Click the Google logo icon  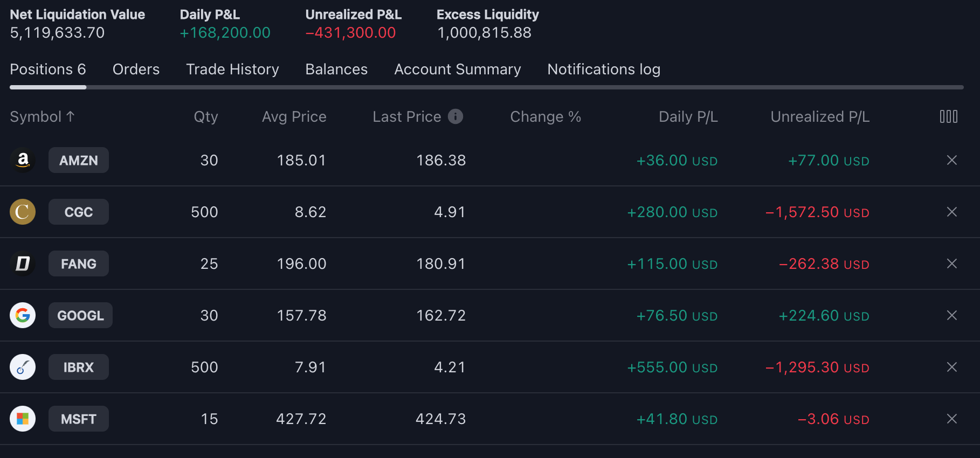(23, 315)
